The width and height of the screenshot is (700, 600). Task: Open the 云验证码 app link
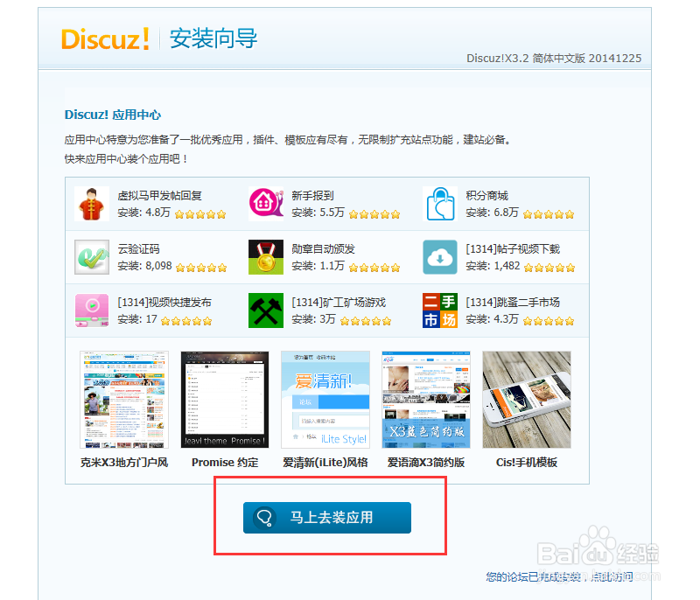pos(138,249)
